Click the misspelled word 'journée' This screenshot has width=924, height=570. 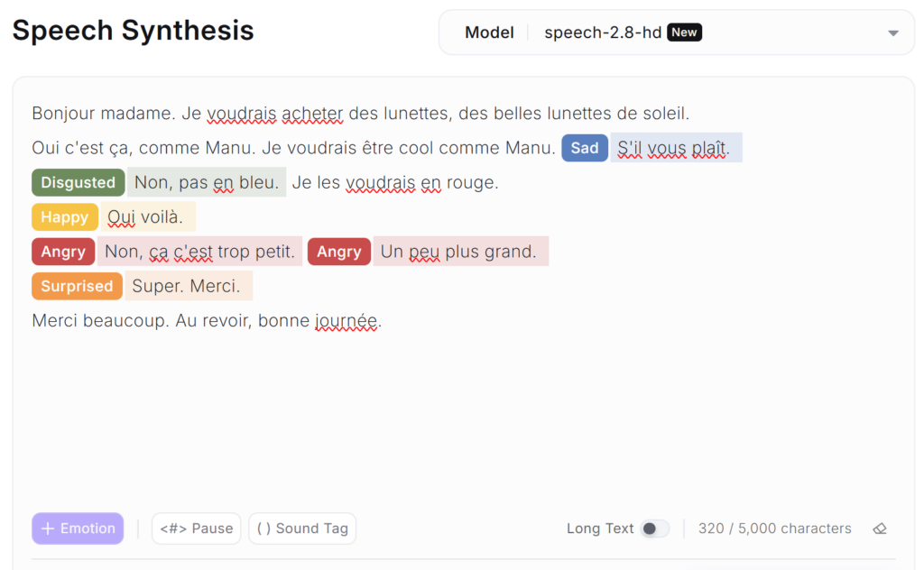346,320
